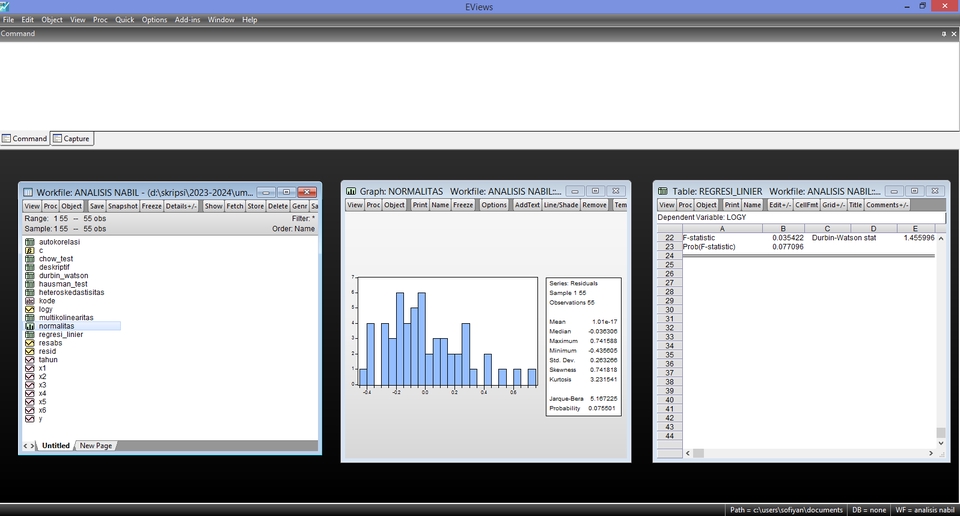Click inside the Command input area
This screenshot has width=960, height=516.
(x=479, y=86)
